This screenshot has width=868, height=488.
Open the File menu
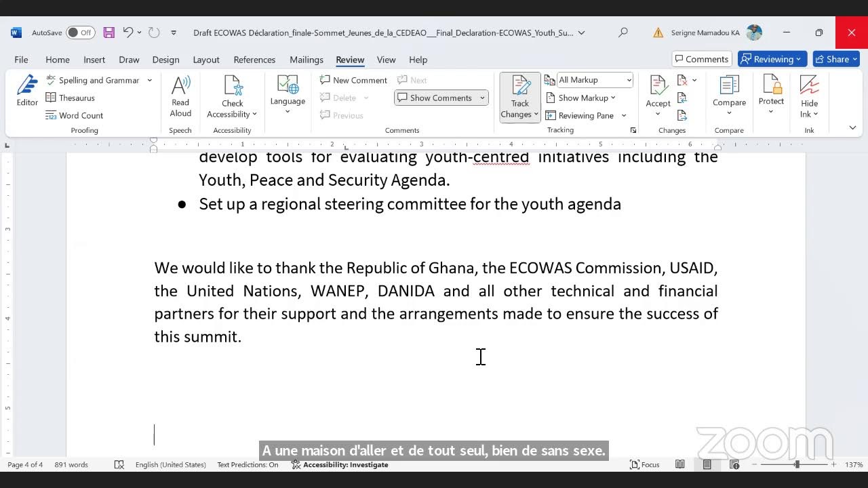click(21, 60)
